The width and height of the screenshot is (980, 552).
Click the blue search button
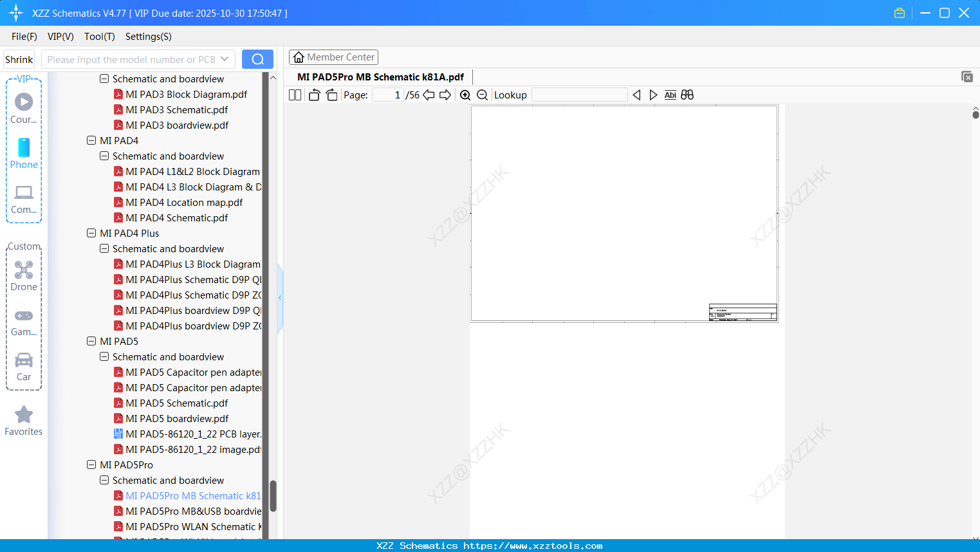coord(257,59)
